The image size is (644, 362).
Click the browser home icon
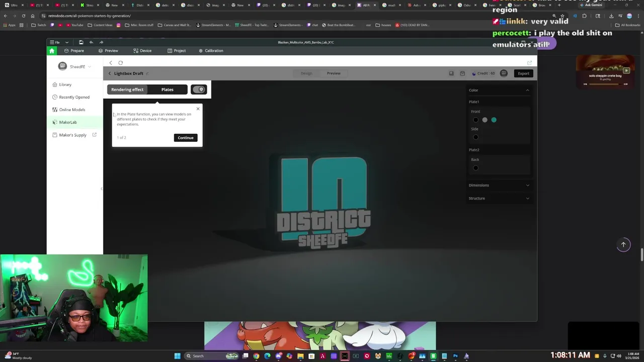pyautogui.click(x=33, y=16)
